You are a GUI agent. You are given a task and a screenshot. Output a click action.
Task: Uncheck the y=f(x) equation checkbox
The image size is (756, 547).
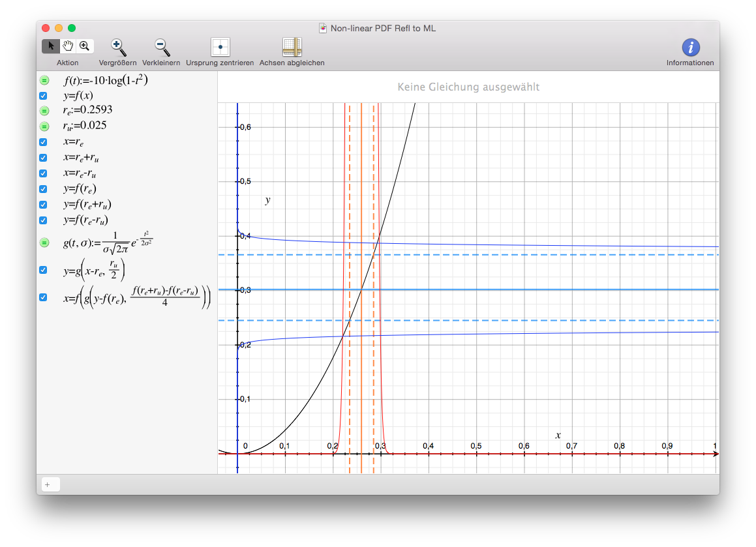point(44,95)
